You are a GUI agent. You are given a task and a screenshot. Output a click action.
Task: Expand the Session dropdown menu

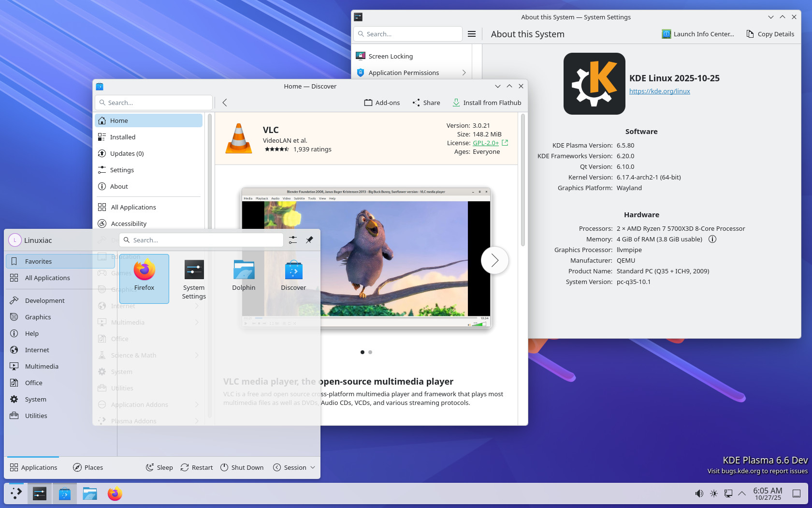pos(294,467)
